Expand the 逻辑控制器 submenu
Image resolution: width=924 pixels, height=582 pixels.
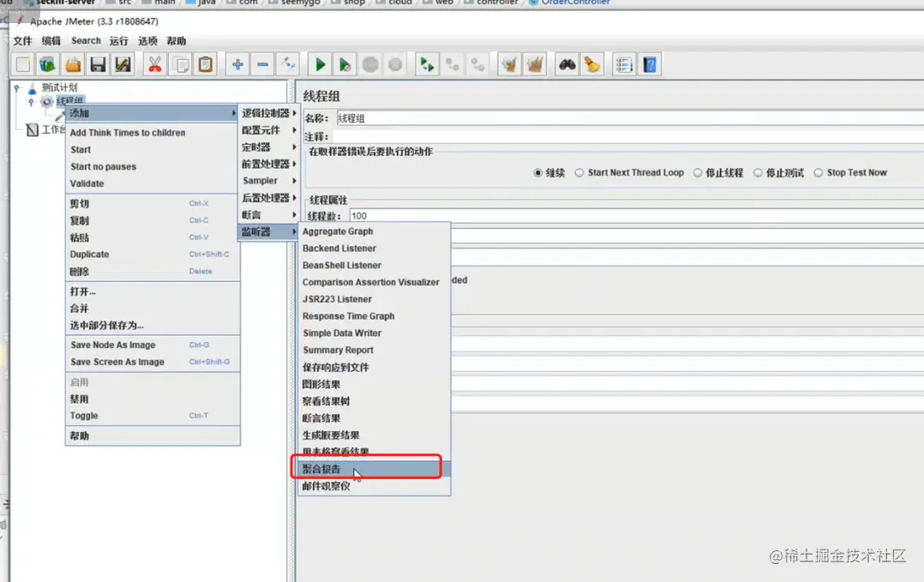(x=269, y=113)
